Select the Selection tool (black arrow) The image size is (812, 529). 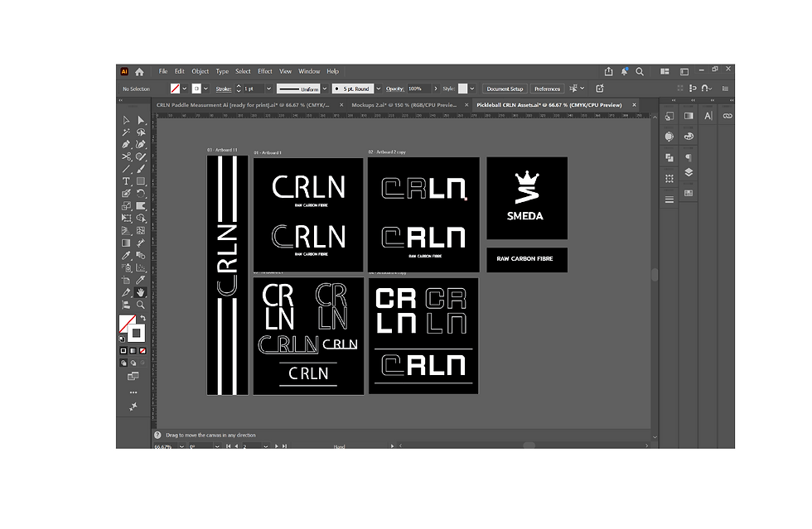[x=126, y=120]
